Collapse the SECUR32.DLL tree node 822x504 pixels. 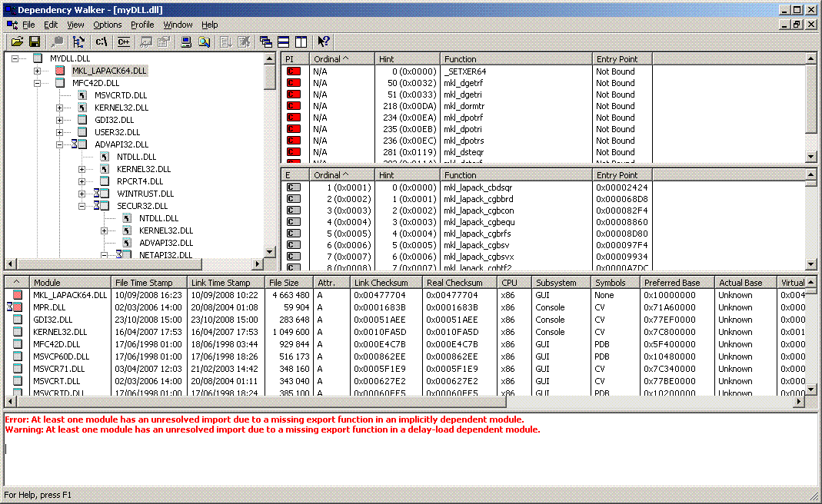[x=82, y=206]
